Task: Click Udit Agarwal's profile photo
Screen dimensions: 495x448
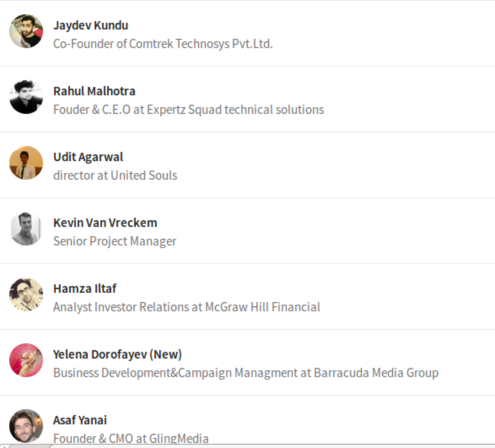Action: pos(26,163)
